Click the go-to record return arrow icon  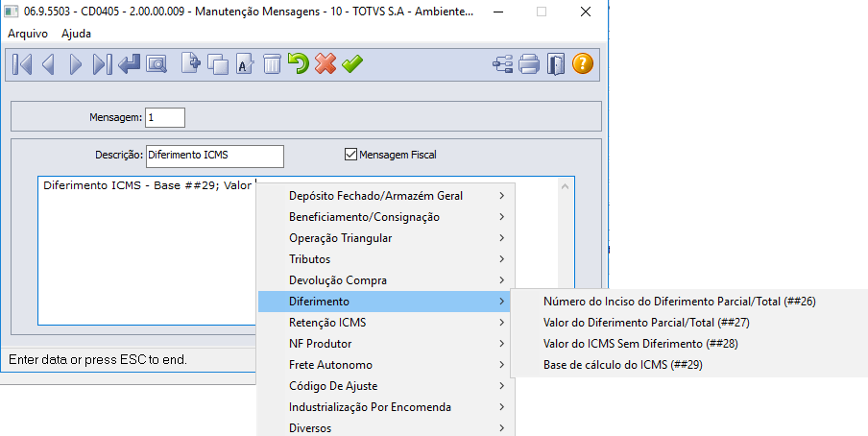tap(129, 64)
